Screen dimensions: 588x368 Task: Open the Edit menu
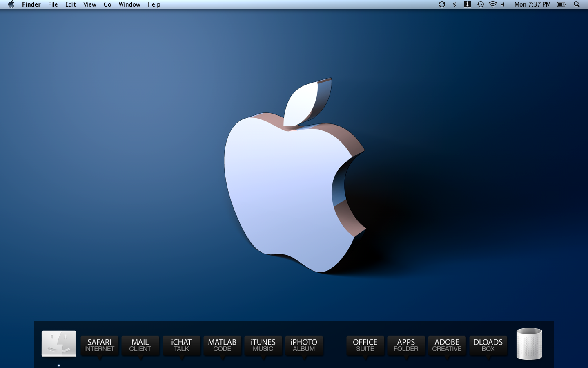(x=70, y=4)
